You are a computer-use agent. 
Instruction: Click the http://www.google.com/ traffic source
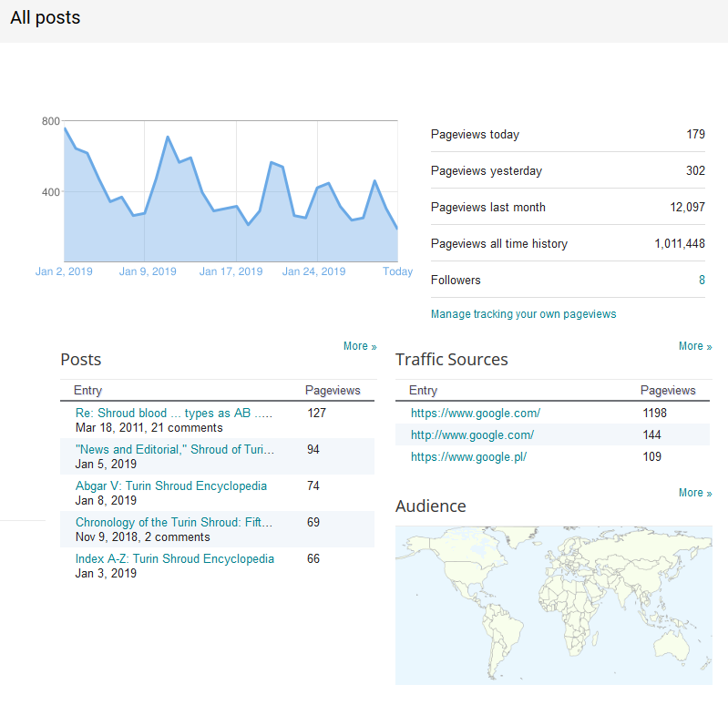point(472,434)
